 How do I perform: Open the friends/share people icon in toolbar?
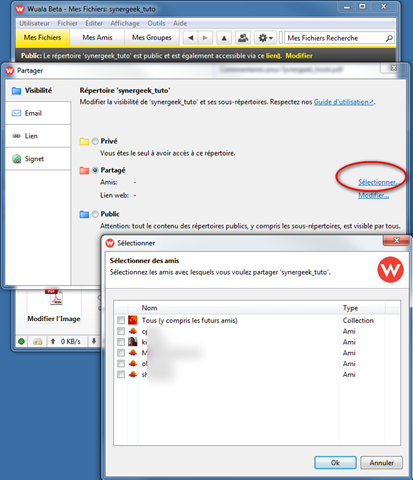pyautogui.click(x=243, y=38)
